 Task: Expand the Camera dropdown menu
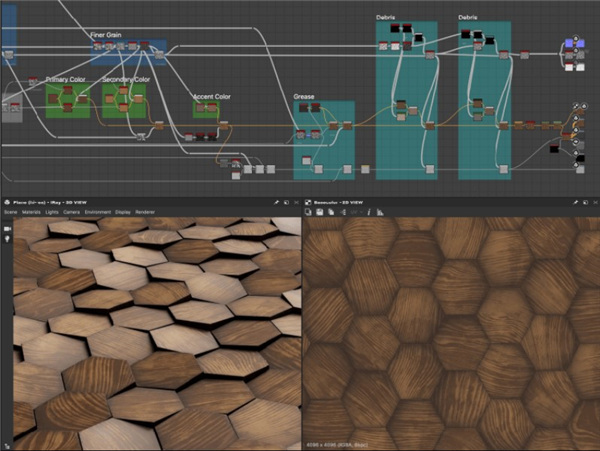(72, 212)
